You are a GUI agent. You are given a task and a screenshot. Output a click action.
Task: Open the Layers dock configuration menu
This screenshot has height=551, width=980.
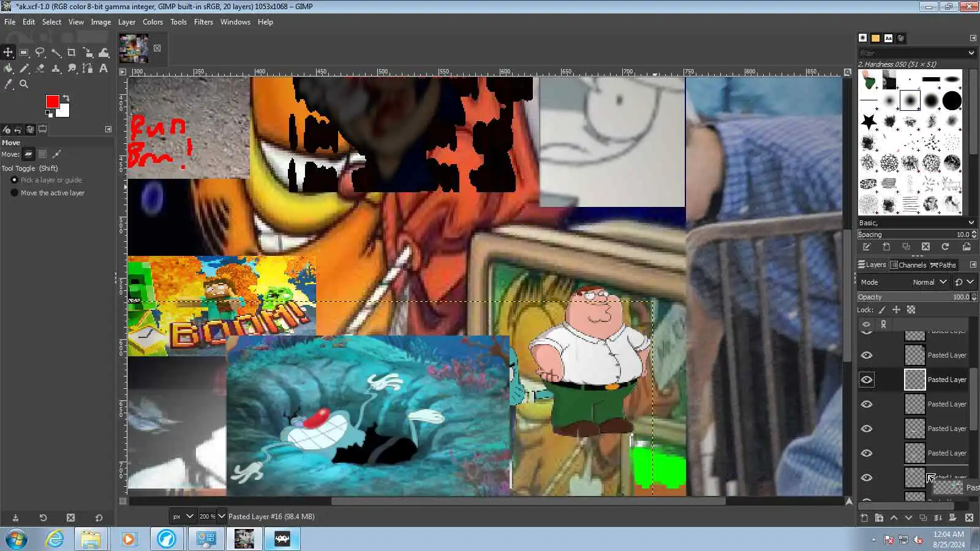(973, 265)
